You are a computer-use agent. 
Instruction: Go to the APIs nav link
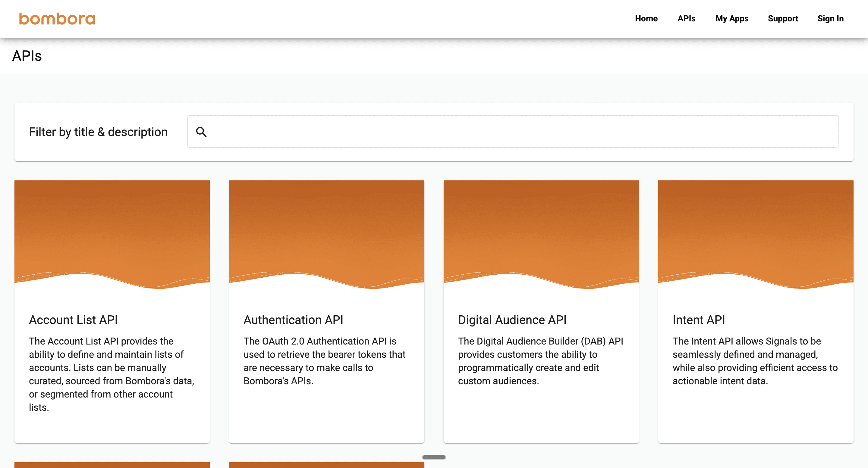[x=686, y=18]
